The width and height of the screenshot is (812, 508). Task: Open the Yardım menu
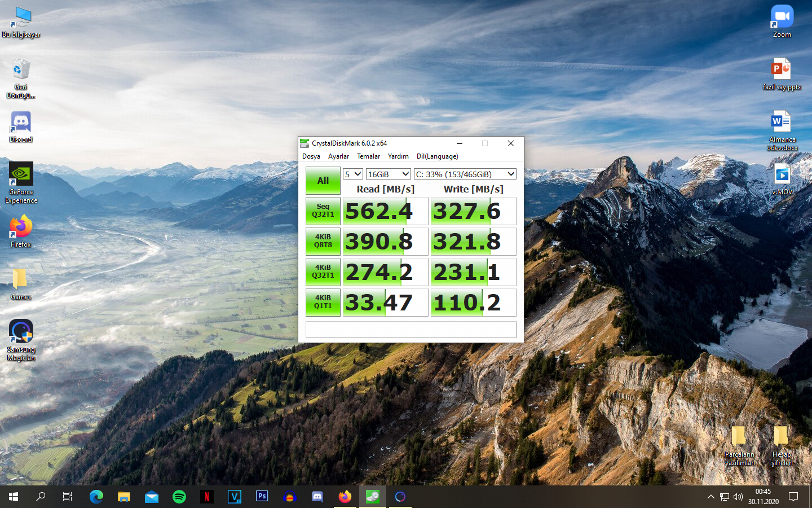pyautogui.click(x=398, y=156)
